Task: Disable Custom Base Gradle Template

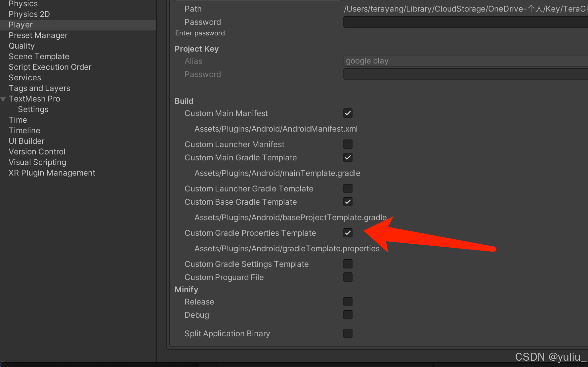Action: tap(348, 202)
